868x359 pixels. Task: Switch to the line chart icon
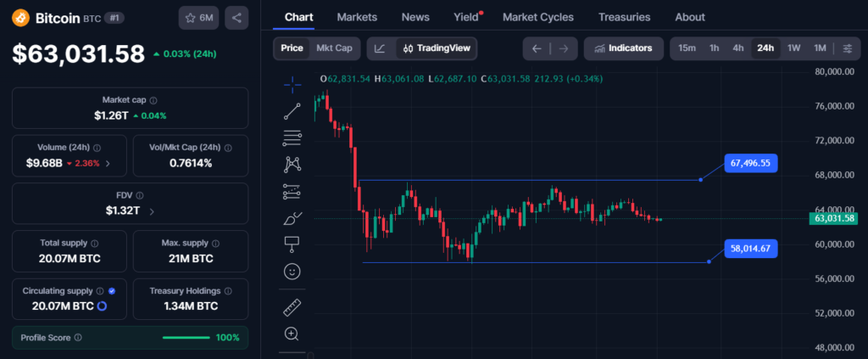(380, 48)
